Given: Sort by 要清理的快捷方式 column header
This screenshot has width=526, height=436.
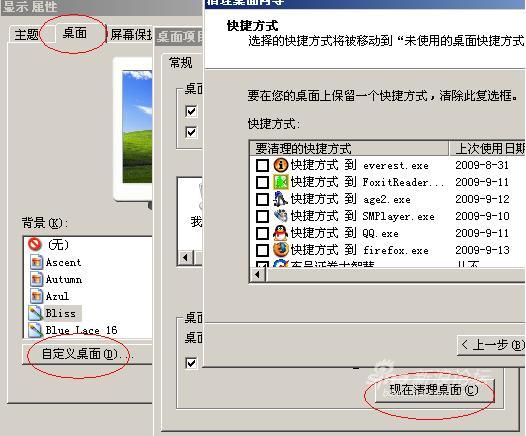Looking at the screenshot, I should click(349, 148).
